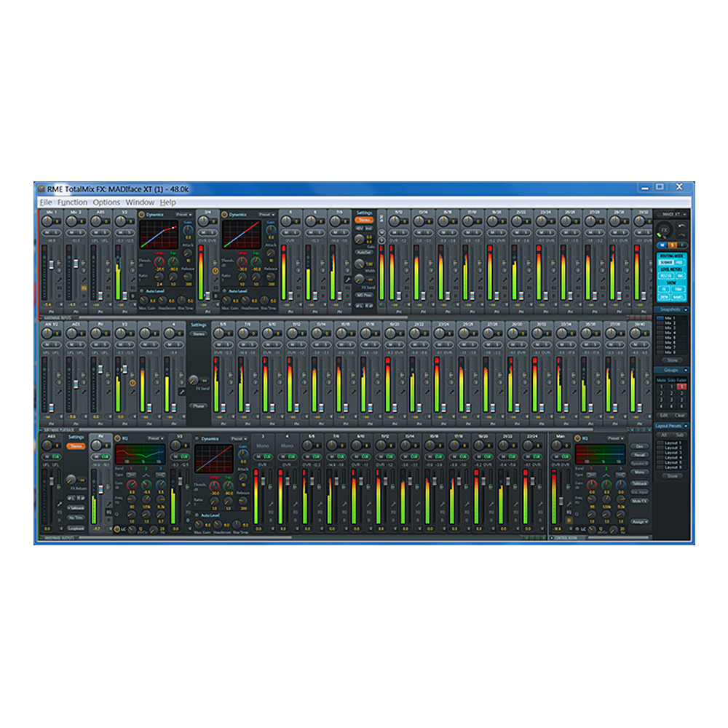The width and height of the screenshot is (728, 728).
Task: Open the Help menu
Action: click(x=167, y=202)
